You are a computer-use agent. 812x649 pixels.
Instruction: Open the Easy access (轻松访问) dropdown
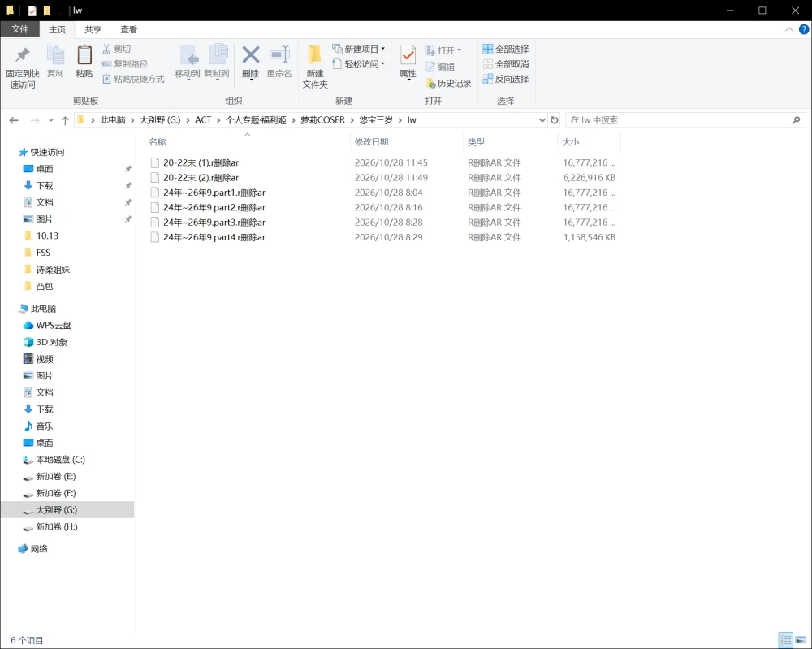click(x=358, y=63)
